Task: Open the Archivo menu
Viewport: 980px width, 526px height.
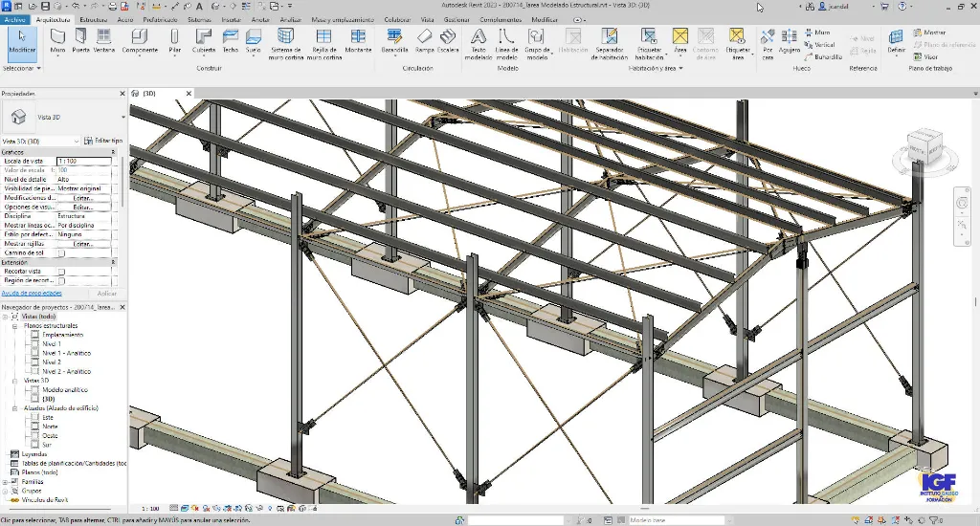Action: (x=14, y=19)
